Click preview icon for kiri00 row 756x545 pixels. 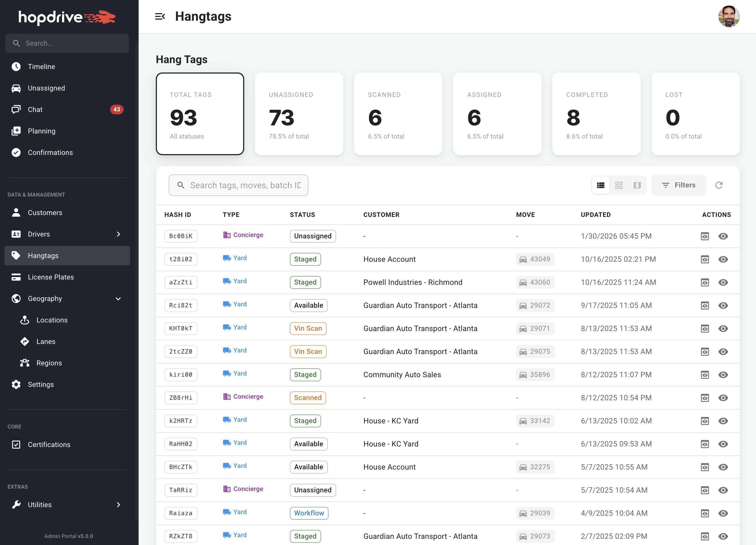705,375
